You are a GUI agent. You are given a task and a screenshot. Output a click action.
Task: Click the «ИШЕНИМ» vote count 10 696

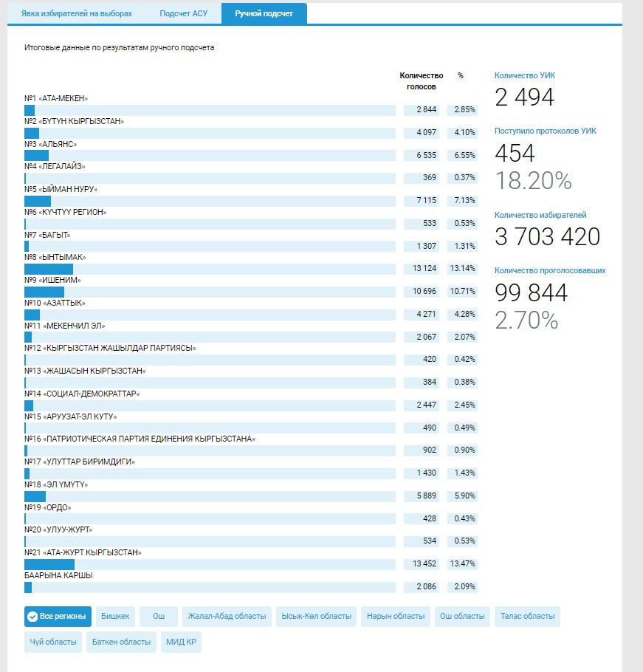pyautogui.click(x=421, y=292)
